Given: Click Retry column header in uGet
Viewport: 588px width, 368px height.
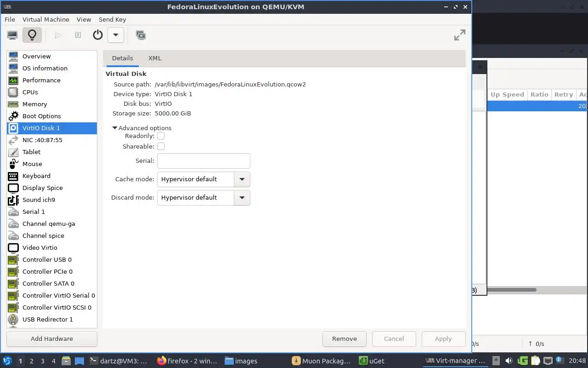Looking at the screenshot, I should click(563, 94).
